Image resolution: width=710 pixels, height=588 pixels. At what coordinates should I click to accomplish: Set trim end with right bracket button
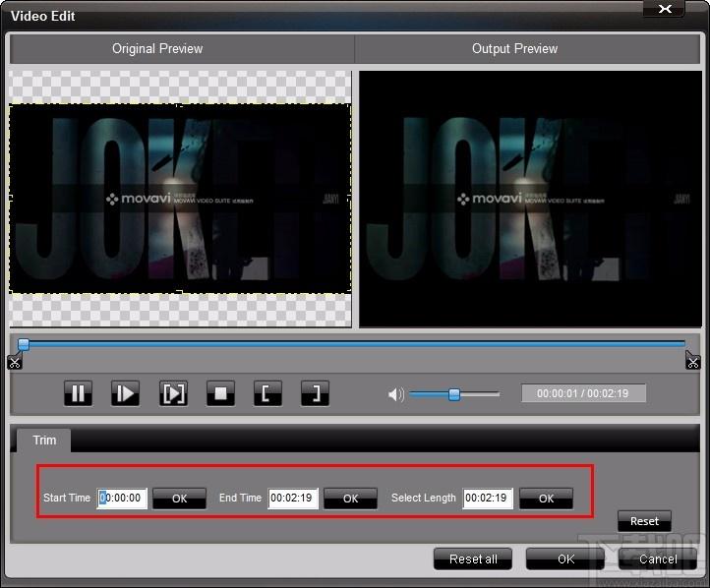(315, 394)
